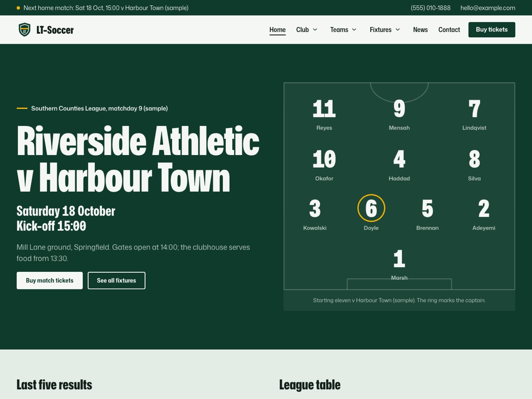Select player number 8 Silva
The image size is (532, 399).
click(x=474, y=165)
